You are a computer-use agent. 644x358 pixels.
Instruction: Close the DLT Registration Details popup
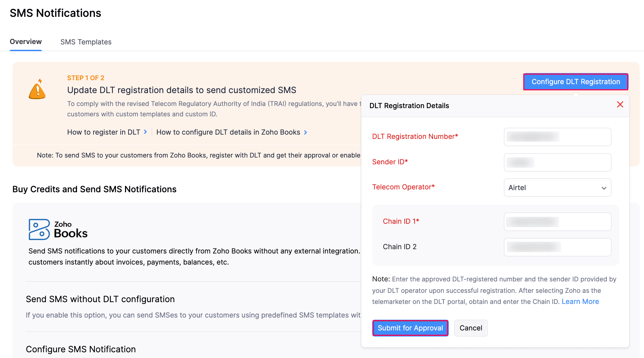[x=620, y=105]
